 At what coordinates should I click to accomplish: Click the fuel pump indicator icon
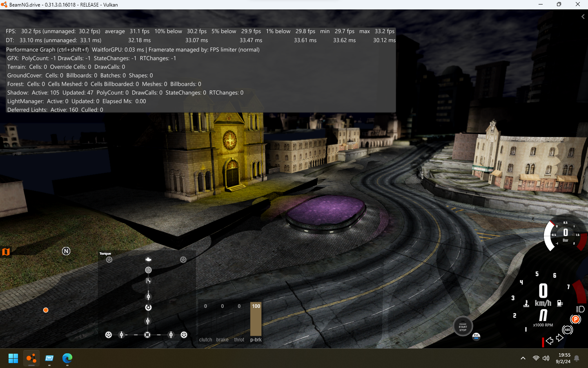click(x=560, y=303)
